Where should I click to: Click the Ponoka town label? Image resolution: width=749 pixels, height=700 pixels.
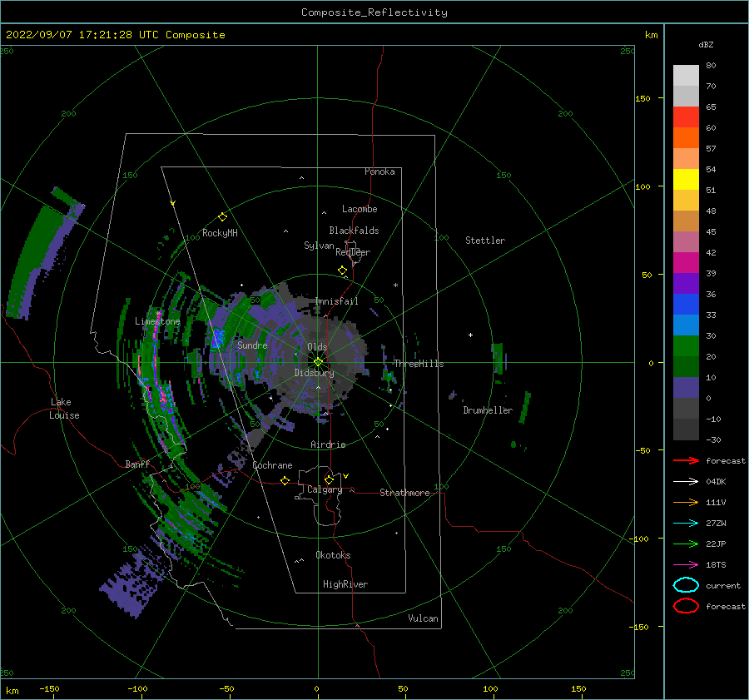click(x=379, y=171)
